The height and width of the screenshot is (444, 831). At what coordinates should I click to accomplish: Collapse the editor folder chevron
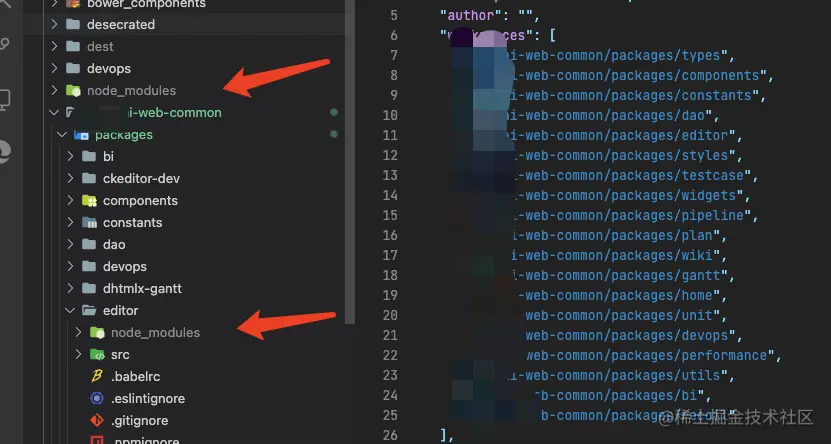(x=70, y=310)
